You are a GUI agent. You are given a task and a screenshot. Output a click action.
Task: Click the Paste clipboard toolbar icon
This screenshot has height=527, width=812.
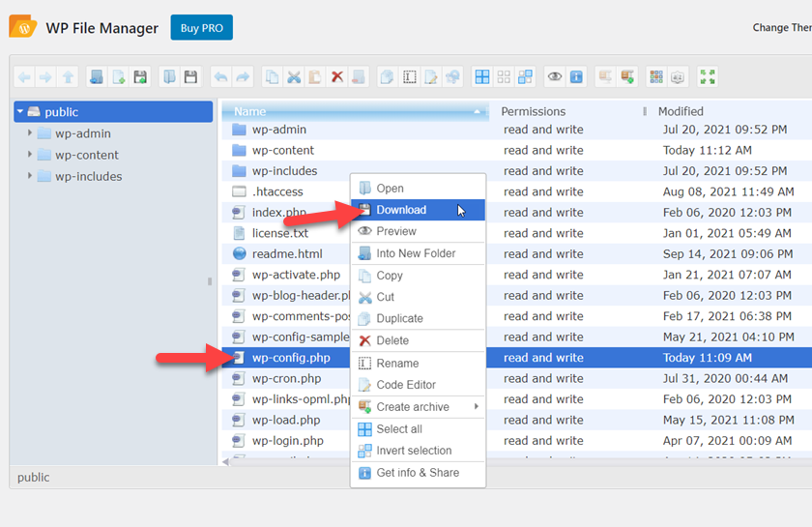315,77
